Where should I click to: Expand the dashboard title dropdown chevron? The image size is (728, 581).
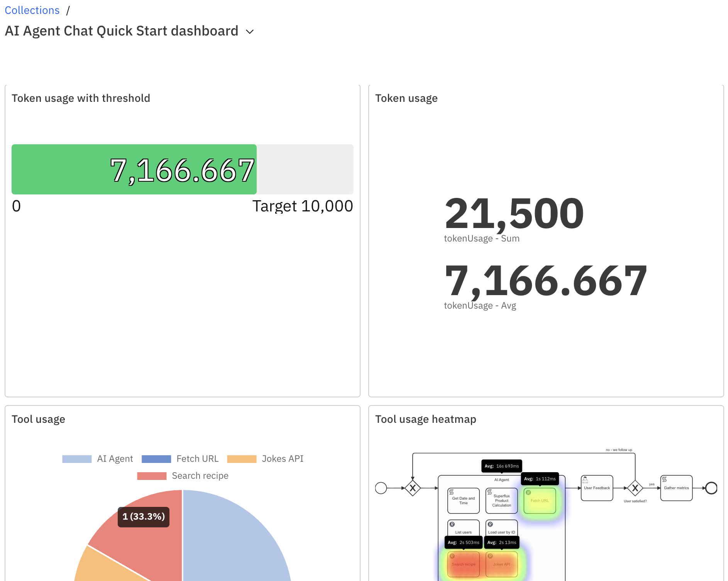click(x=250, y=32)
